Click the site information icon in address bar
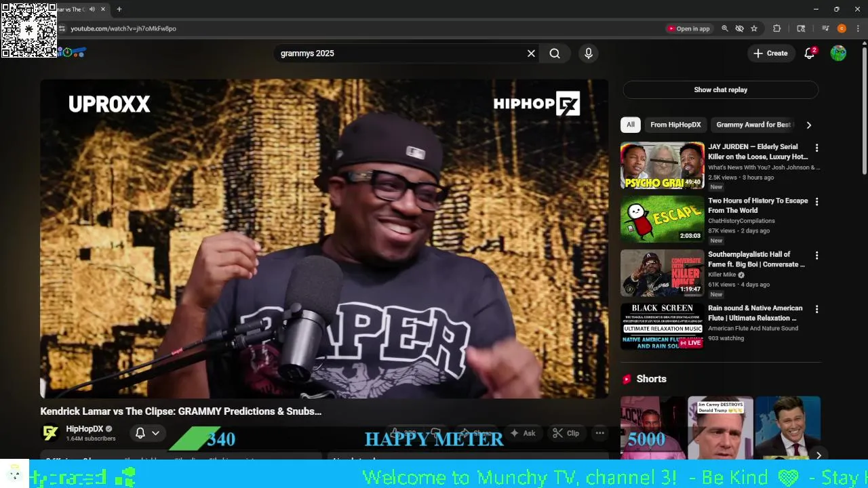Image resolution: width=868 pixels, height=488 pixels. point(62,28)
